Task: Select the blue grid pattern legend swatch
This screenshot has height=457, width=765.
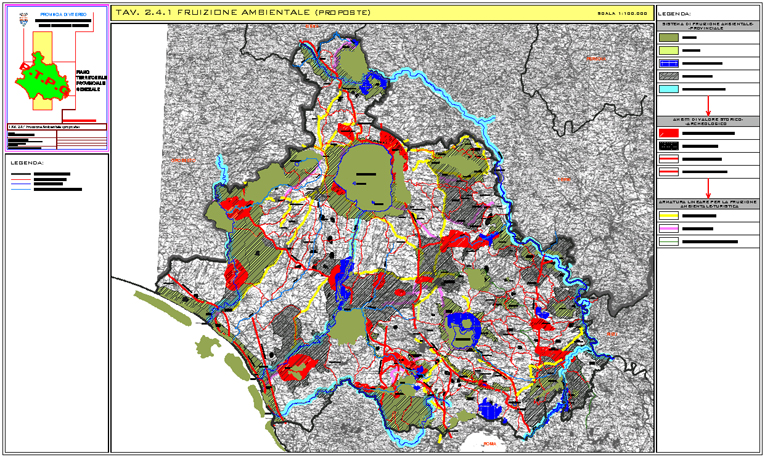Action: click(669, 63)
